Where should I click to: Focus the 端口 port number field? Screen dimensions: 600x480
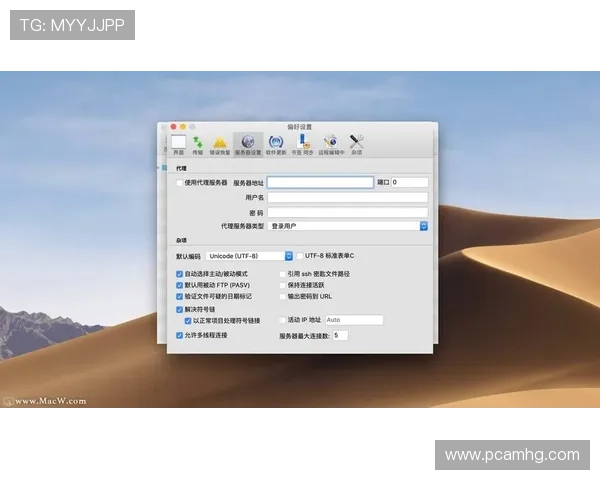click(x=410, y=183)
